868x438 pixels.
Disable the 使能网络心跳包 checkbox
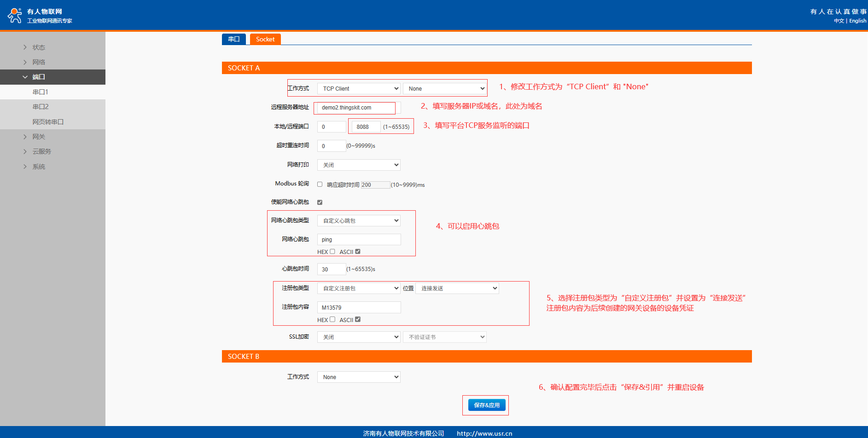320,202
